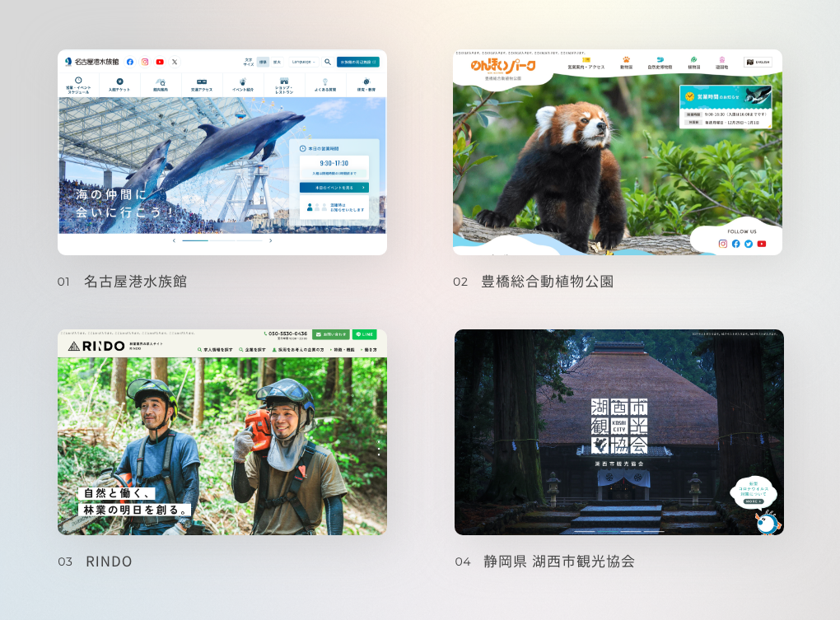The height and width of the screenshot is (620, 840).
Task: Click the 9:30-17:30 opening hours box
Action: [334, 167]
